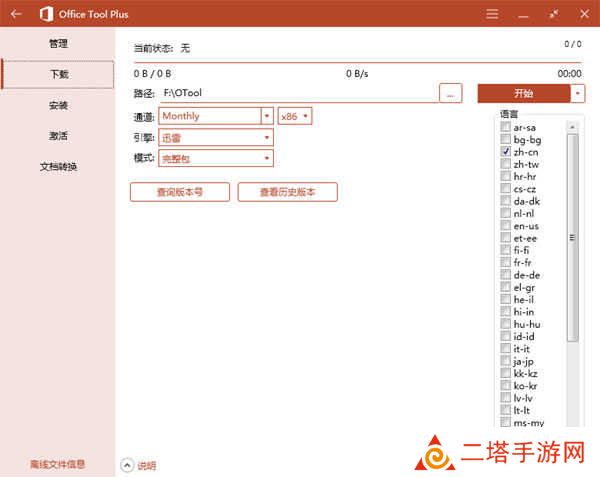
Task: Check the hu-hu language checkbox
Action: (x=505, y=324)
